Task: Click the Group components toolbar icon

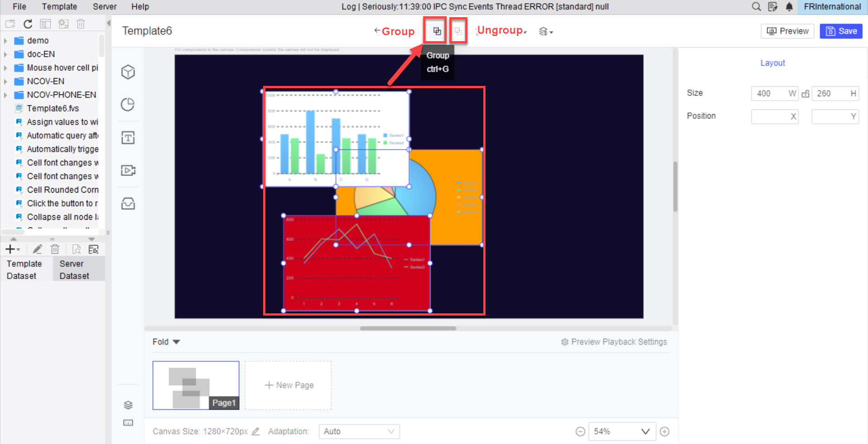Action: tap(437, 31)
